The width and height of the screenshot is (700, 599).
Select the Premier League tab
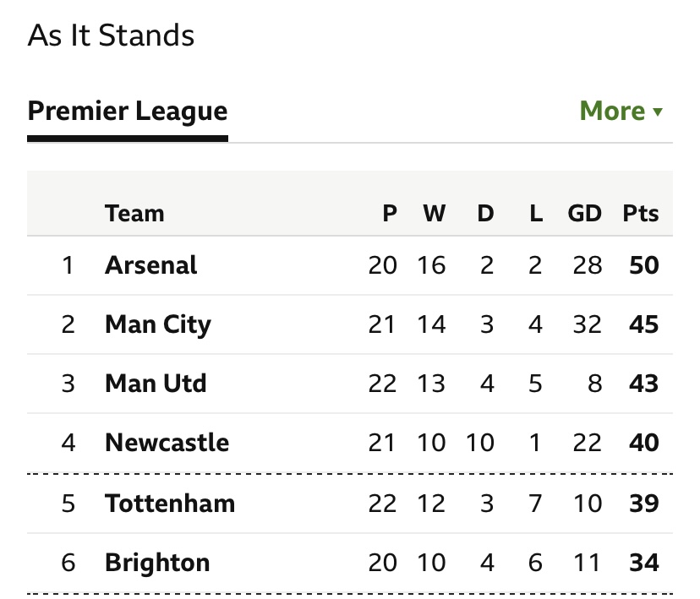click(128, 111)
